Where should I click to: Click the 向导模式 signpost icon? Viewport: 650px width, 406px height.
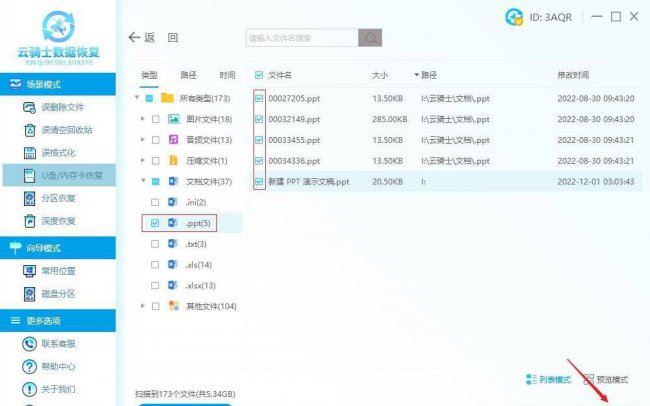tap(15, 248)
